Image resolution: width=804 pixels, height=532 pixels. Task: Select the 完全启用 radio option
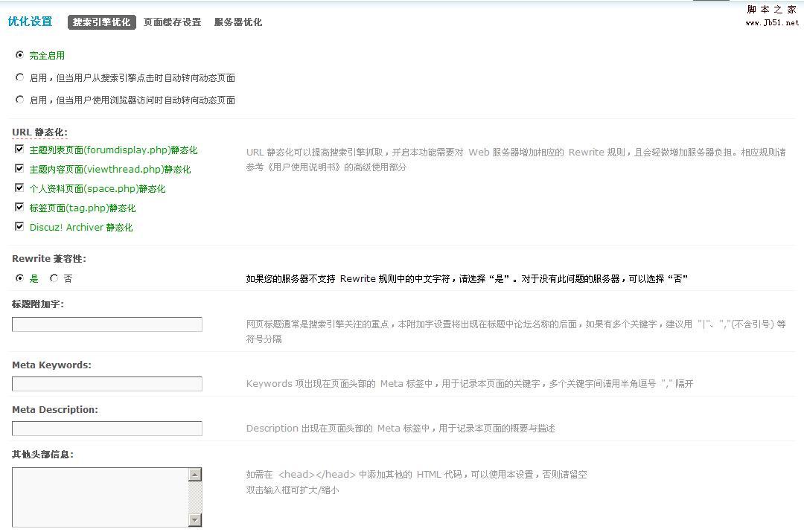(20, 55)
